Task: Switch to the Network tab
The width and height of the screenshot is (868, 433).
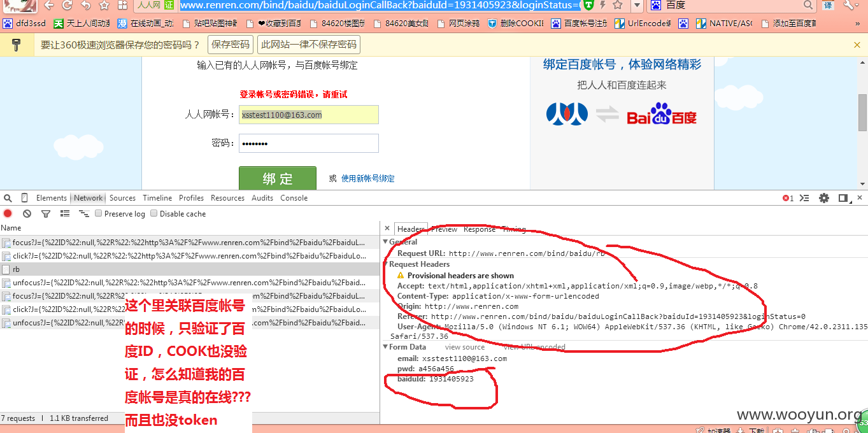Action: tap(88, 198)
